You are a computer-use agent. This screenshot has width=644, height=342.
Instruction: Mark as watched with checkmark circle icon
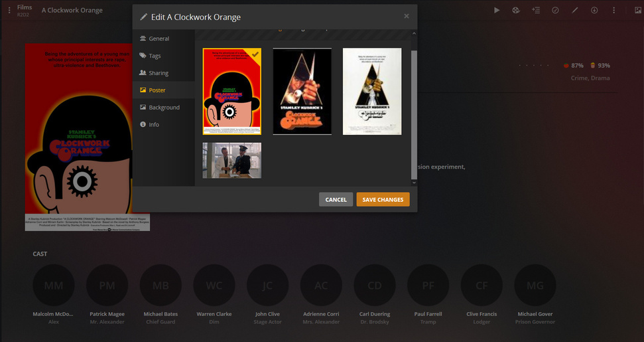click(555, 10)
